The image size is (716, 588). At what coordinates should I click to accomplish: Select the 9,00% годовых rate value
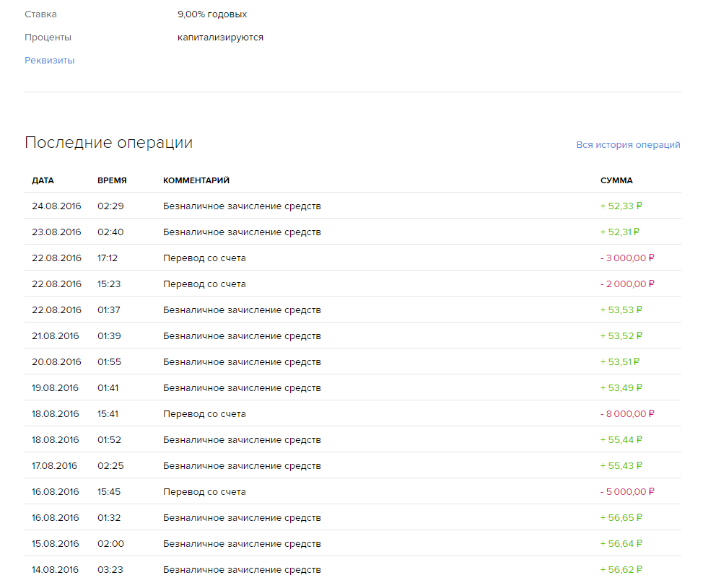(212, 14)
